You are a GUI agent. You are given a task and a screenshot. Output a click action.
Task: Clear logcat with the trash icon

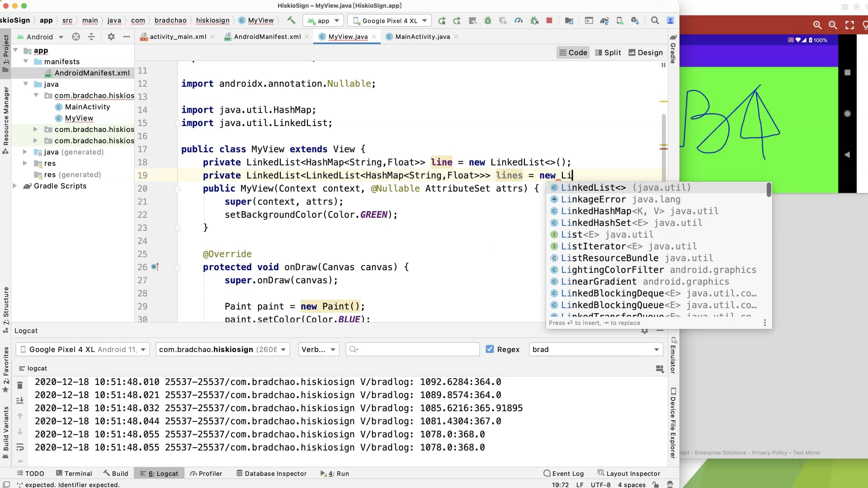20,385
